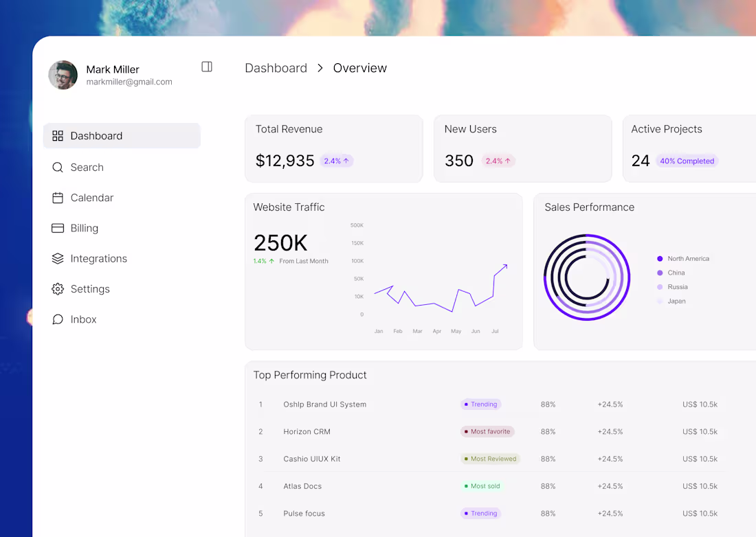
Task: Select the Oshlp Brand UI System row
Action: [488, 404]
